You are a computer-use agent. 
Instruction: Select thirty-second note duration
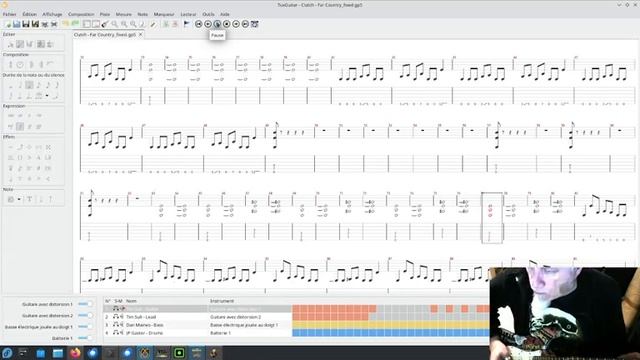[x=57, y=85]
